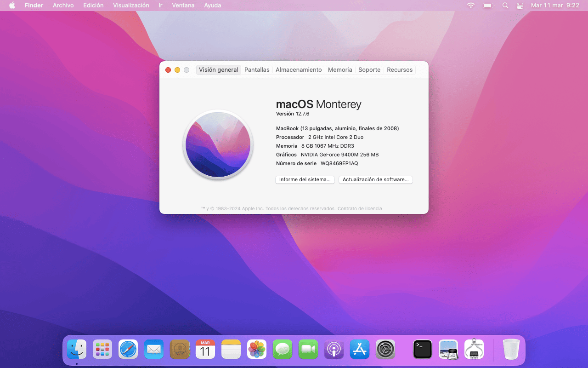Open Finder from the Dock
Viewport: 588px width, 368px height.
tap(77, 350)
